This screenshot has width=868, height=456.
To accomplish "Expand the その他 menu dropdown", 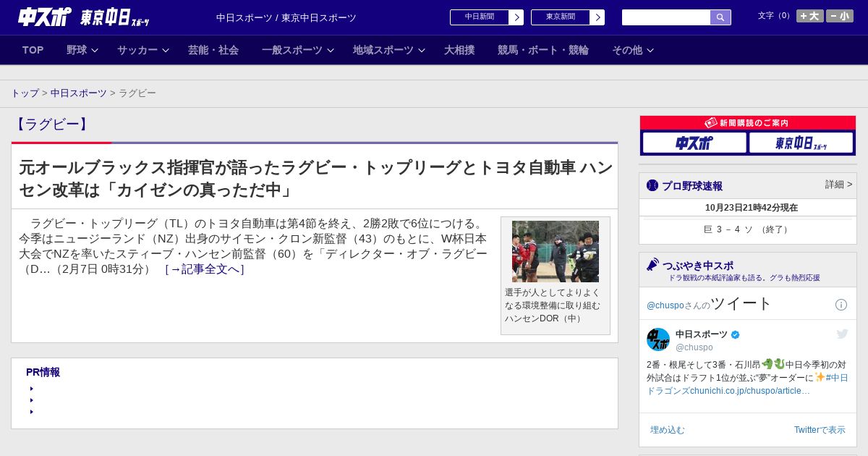I will click(633, 50).
